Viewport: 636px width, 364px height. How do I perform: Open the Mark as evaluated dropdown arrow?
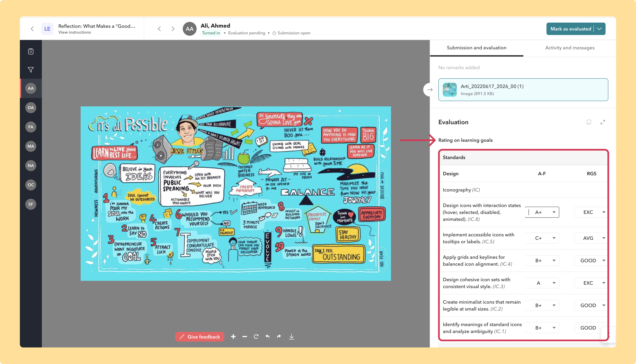(x=599, y=29)
